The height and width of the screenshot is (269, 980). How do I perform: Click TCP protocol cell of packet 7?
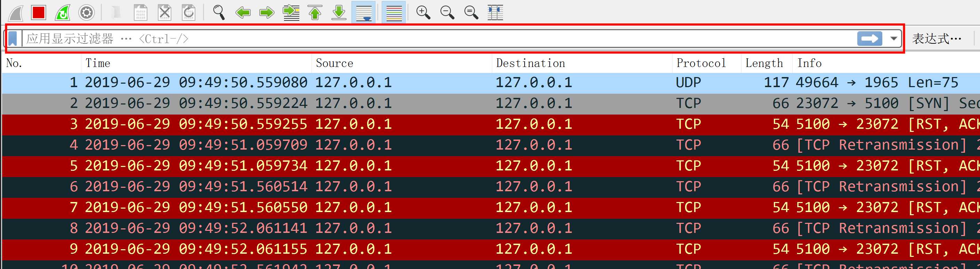[x=688, y=208]
